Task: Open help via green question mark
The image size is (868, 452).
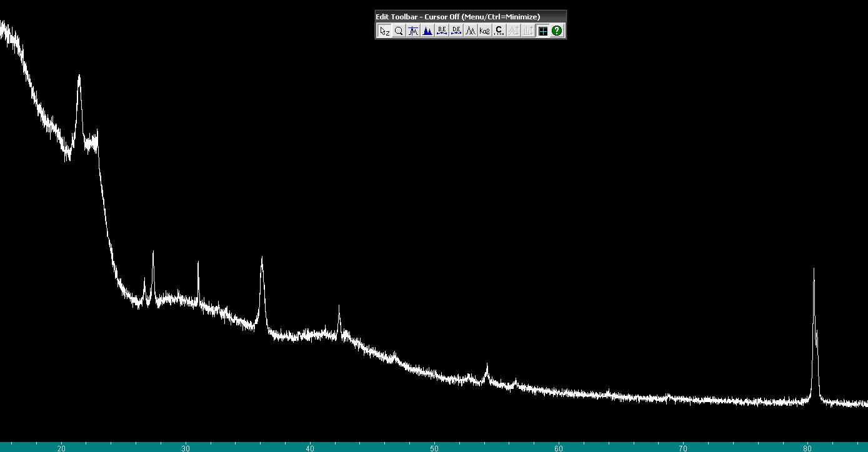Action: pyautogui.click(x=557, y=31)
